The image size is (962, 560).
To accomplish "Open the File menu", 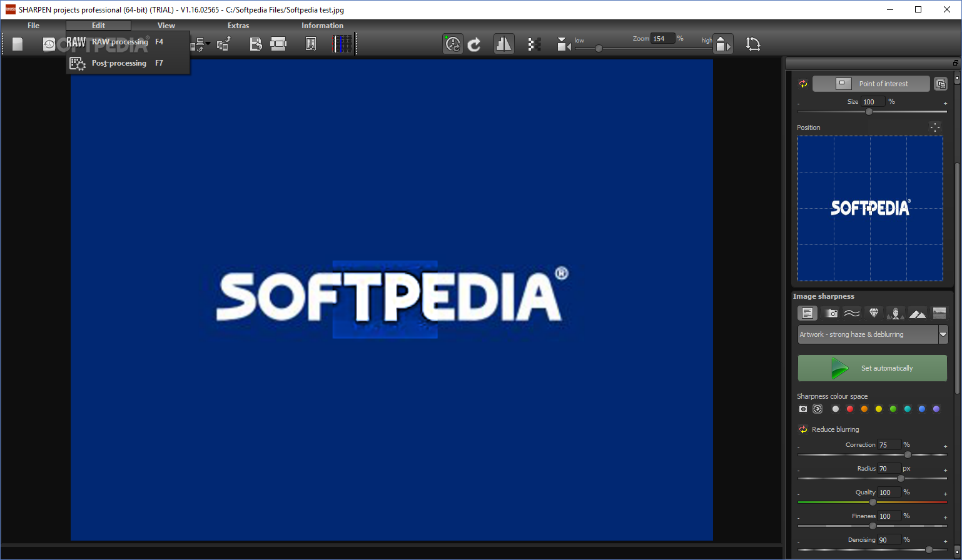I will pos(33,26).
